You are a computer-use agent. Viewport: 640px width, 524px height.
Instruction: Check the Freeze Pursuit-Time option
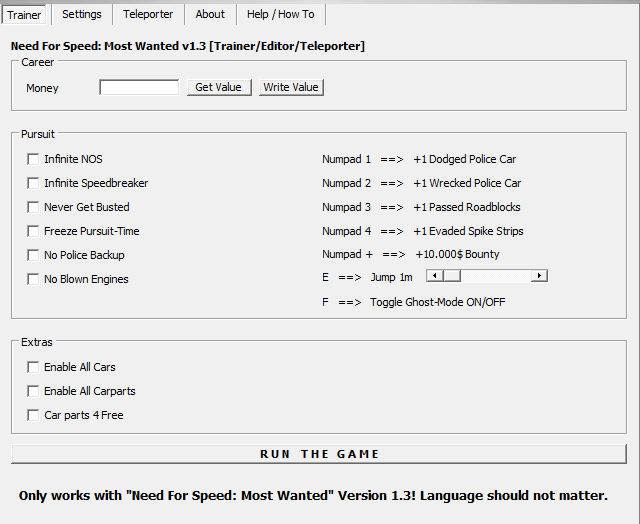coord(33,231)
